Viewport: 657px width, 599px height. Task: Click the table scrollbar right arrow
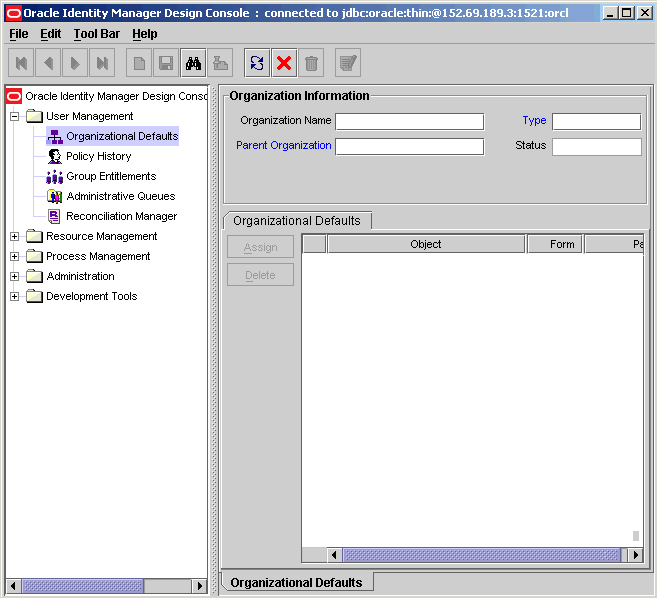pos(636,555)
